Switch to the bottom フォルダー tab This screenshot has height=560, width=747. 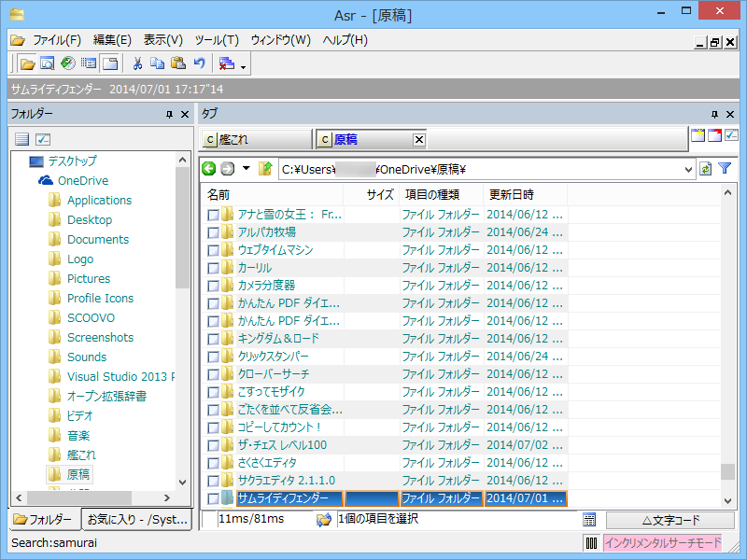[x=44, y=520]
